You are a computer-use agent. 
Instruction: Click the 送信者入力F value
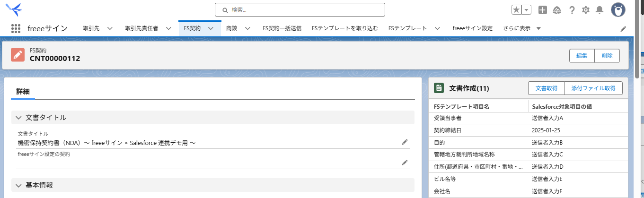pyautogui.click(x=547, y=191)
